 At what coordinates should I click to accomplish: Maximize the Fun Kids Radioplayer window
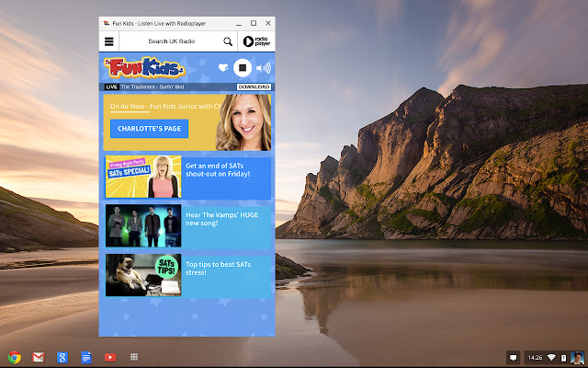point(254,23)
